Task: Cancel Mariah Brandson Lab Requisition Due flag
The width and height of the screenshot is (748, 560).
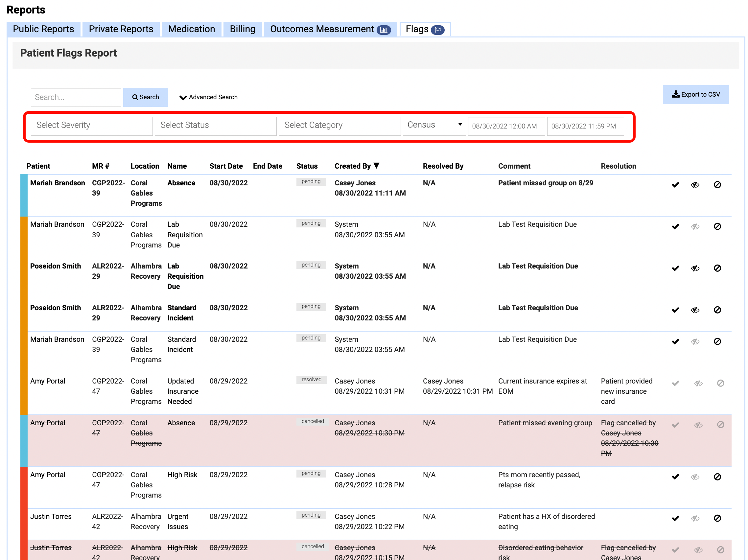Action: pyautogui.click(x=717, y=226)
